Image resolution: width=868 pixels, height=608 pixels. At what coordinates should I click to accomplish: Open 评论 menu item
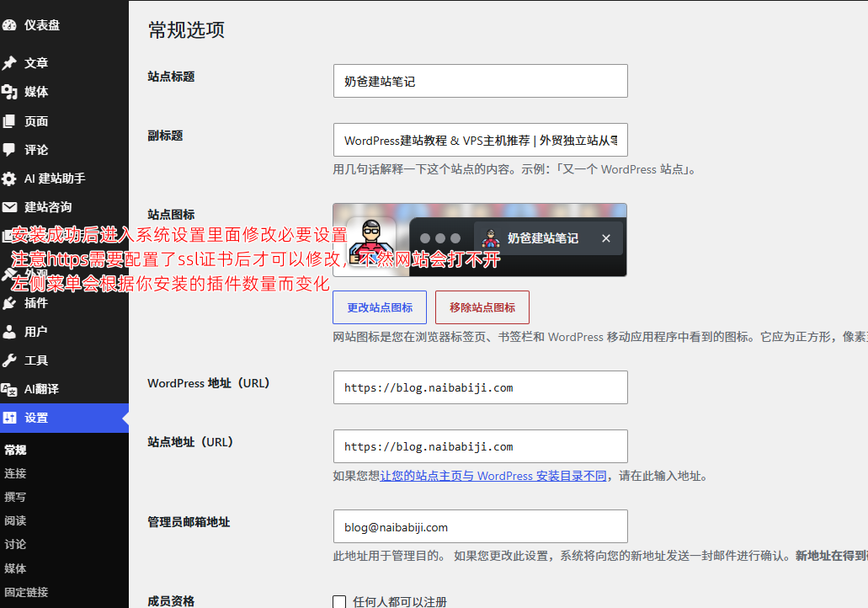[x=36, y=150]
